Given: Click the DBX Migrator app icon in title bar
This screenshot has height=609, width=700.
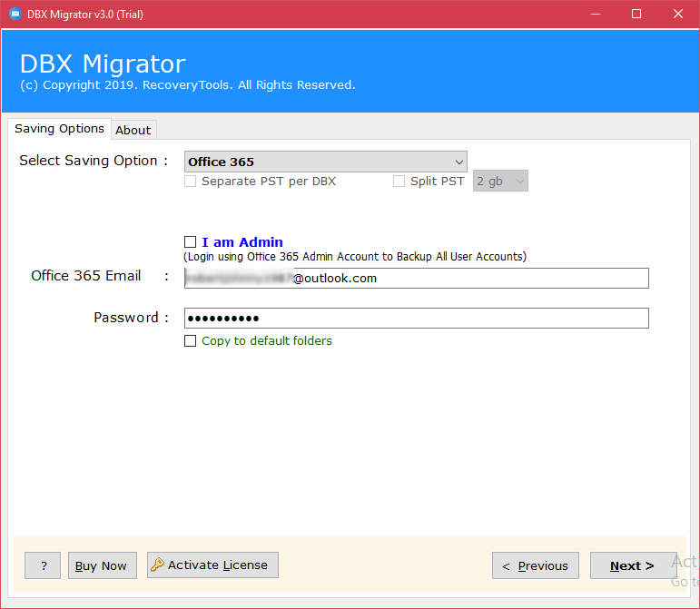Looking at the screenshot, I should click(x=15, y=14).
